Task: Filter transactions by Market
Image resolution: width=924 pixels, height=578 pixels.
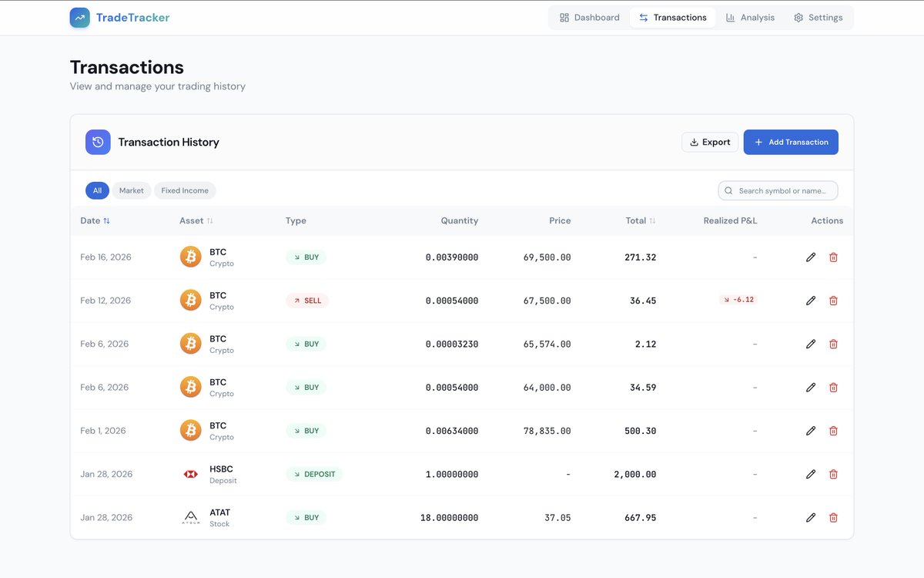Action: tap(132, 190)
